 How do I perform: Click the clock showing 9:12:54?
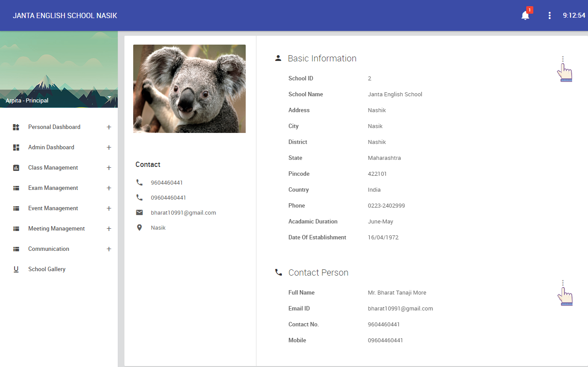(x=574, y=15)
